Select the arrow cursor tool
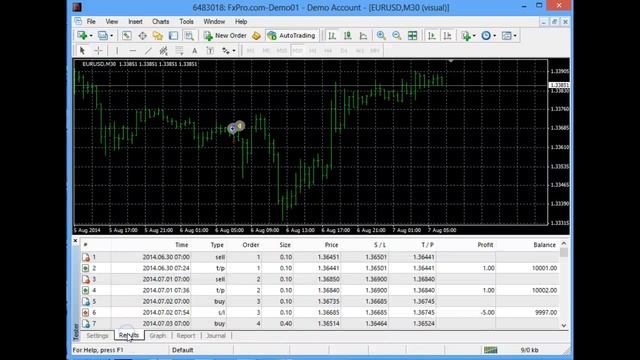Viewport: 640px width, 360px height. pos(82,51)
